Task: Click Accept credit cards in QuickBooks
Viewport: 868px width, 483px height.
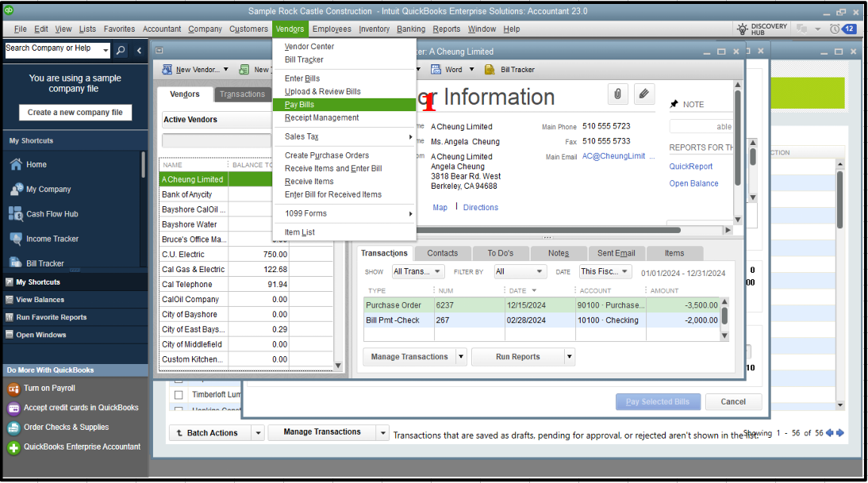Action: pos(81,408)
